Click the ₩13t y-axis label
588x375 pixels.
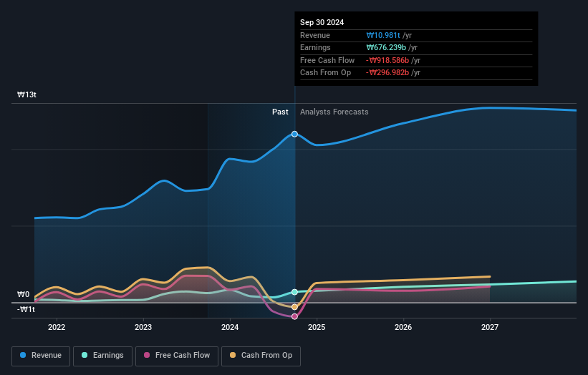26,94
